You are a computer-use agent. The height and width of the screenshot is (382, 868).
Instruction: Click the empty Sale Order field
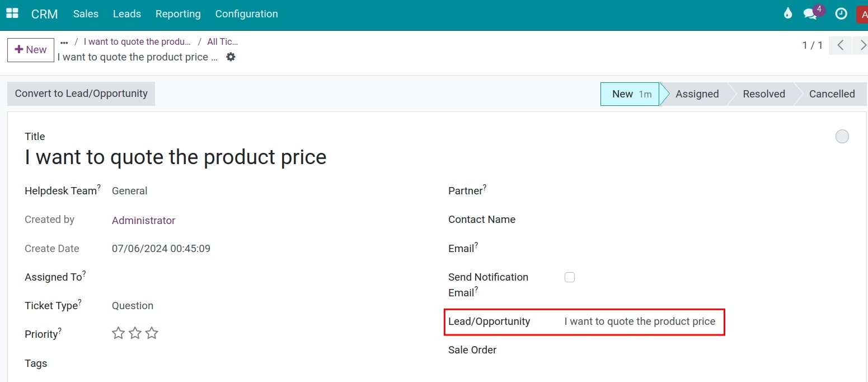tap(705, 350)
